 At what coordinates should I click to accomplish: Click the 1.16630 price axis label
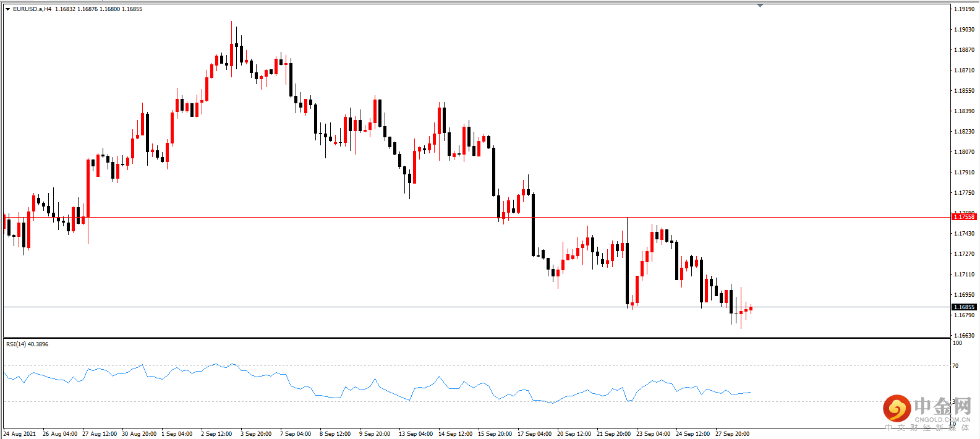[x=964, y=336]
